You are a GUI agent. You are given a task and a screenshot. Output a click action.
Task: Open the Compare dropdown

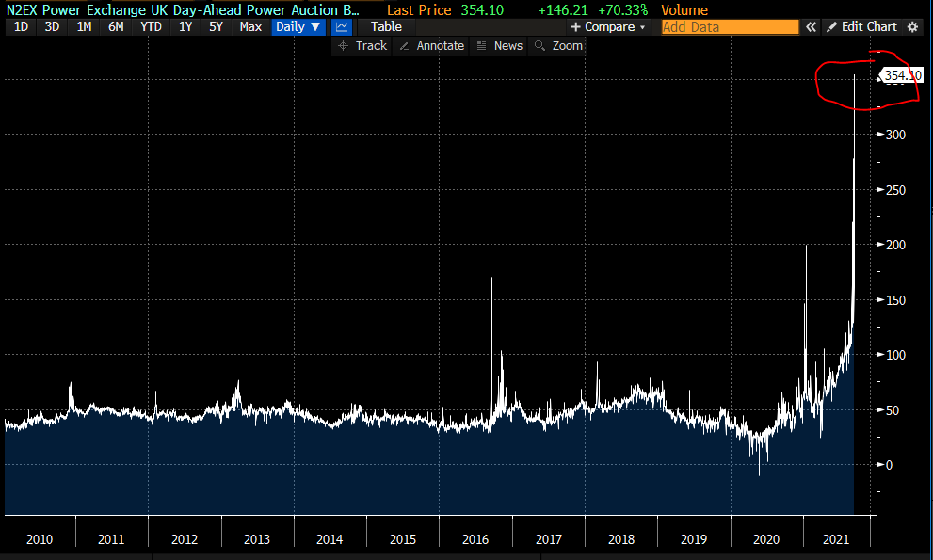pyautogui.click(x=607, y=26)
